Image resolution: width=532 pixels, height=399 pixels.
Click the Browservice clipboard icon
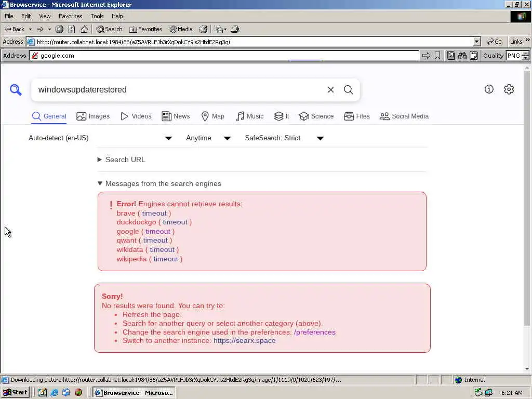click(x=474, y=56)
